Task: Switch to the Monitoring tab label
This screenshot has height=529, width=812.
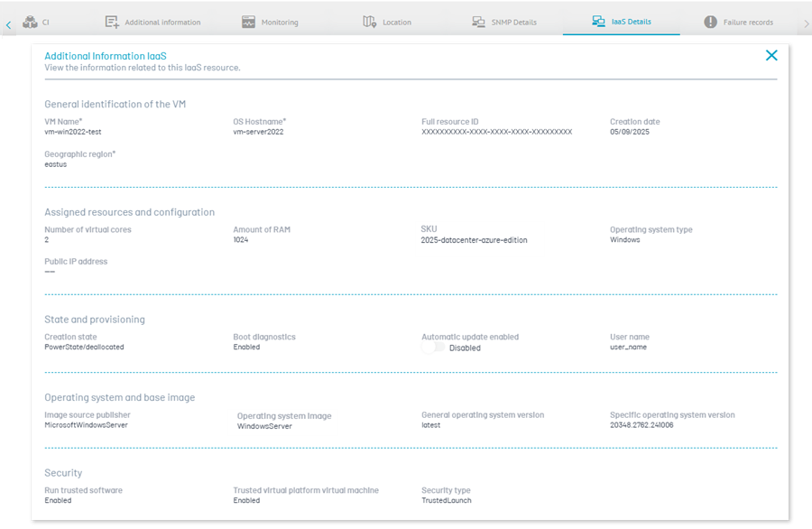Action: (280, 23)
